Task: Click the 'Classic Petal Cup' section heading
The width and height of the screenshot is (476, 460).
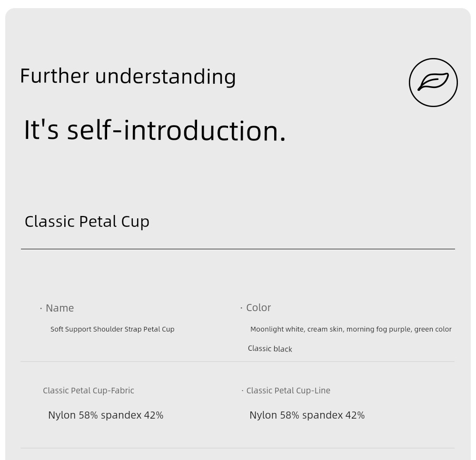Action: tap(87, 222)
